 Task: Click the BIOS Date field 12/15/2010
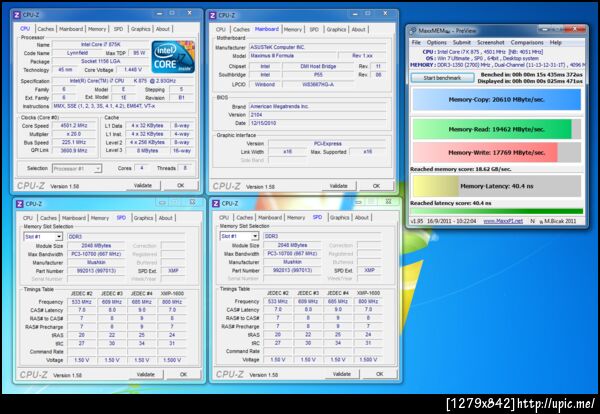pos(318,123)
